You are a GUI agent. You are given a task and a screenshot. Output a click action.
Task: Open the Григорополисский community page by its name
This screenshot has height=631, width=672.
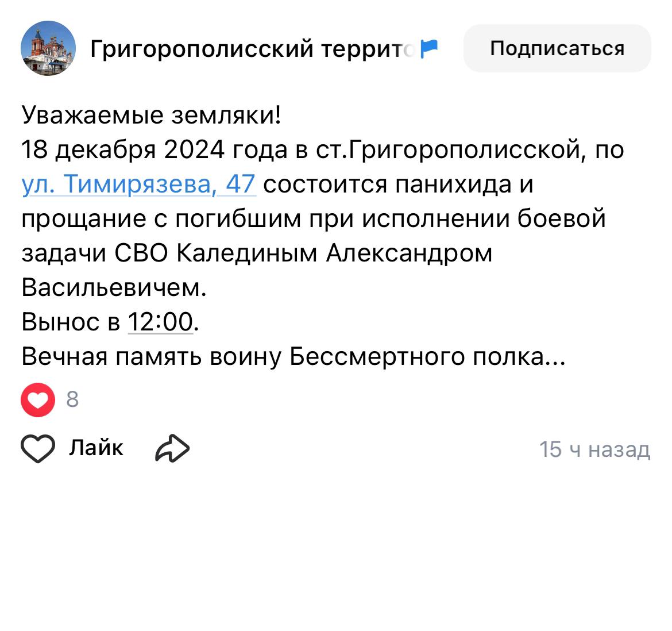click(x=252, y=48)
